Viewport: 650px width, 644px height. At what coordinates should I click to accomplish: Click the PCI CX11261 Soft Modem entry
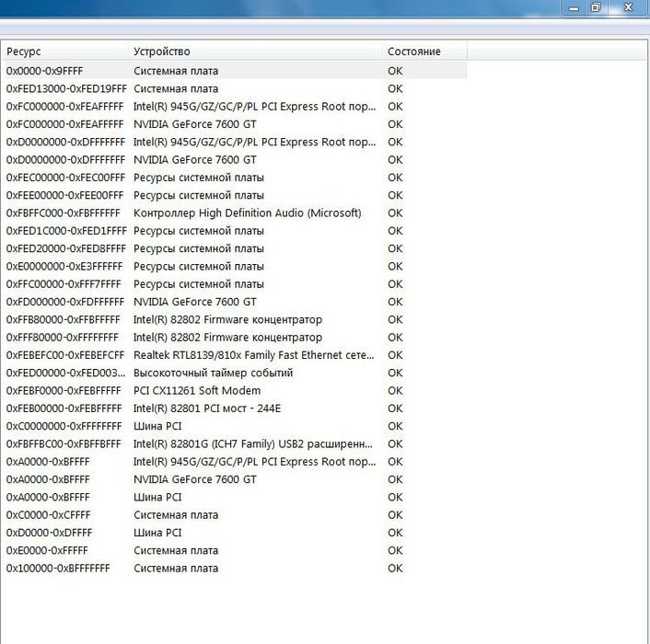pyautogui.click(x=197, y=391)
